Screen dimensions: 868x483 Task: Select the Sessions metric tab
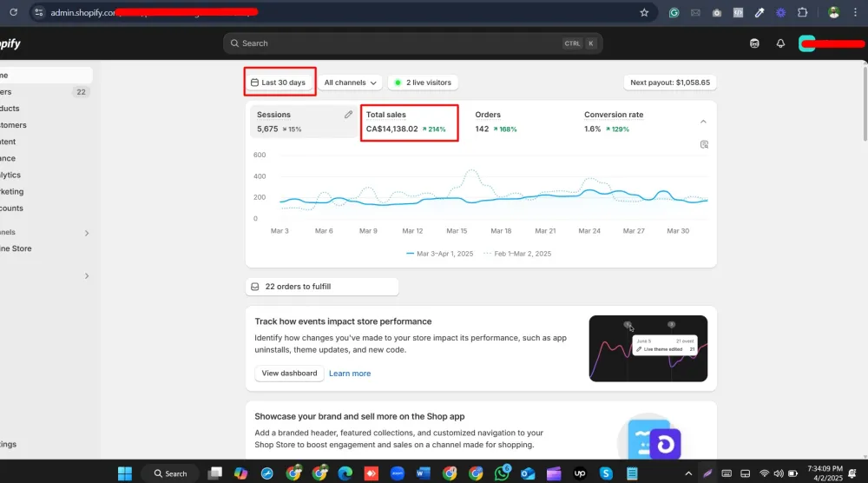point(303,122)
